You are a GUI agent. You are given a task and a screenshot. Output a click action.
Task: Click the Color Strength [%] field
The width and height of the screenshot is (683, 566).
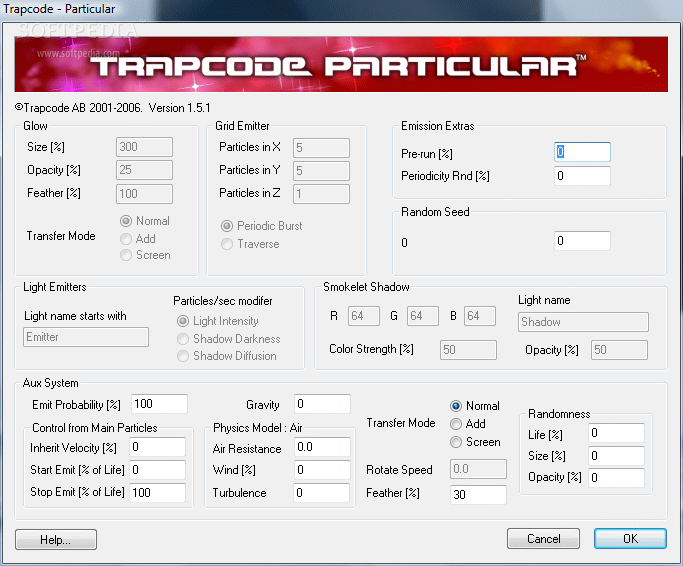point(468,350)
